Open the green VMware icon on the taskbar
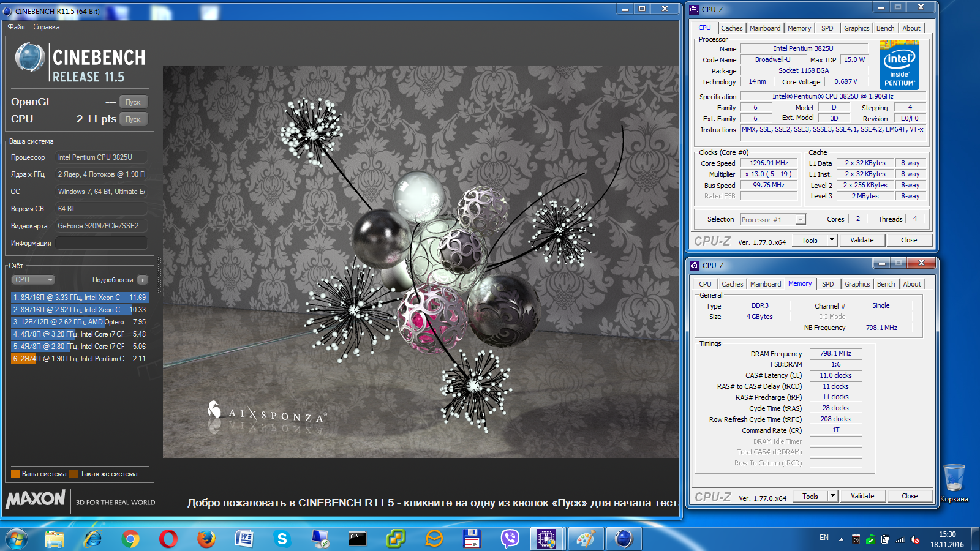The height and width of the screenshot is (551, 980). pos(396,539)
